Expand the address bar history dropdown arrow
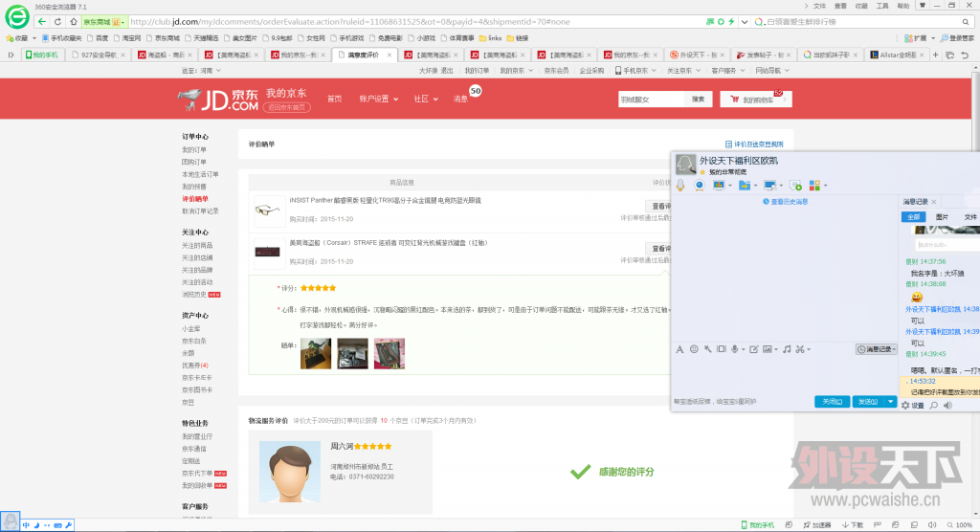The width and height of the screenshot is (980, 532). [745, 21]
